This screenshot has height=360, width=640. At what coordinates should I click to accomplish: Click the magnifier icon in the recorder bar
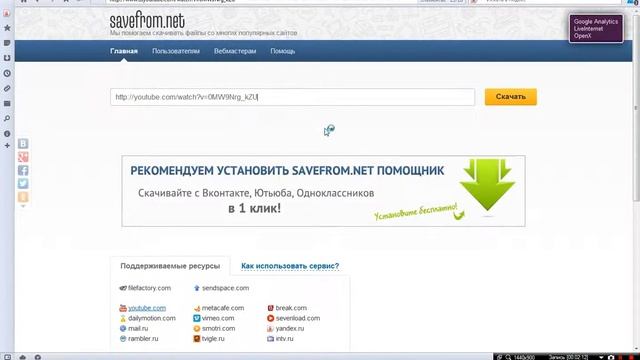click(x=509, y=357)
